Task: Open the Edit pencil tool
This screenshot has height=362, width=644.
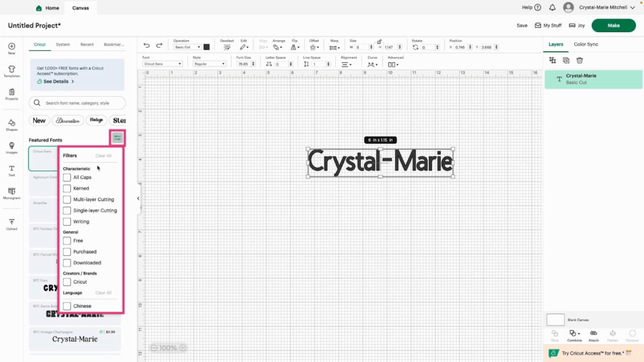Action: coord(244,47)
